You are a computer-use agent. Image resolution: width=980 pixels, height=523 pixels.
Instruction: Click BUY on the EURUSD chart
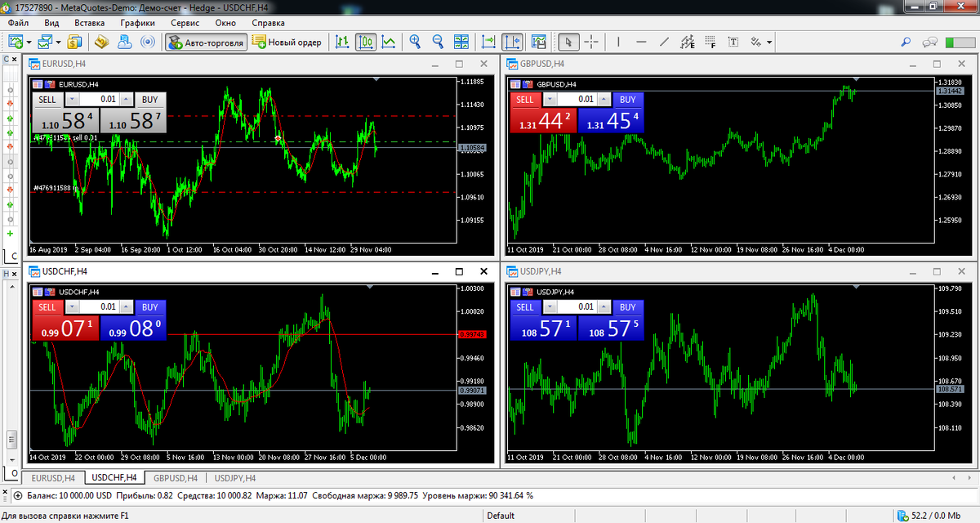point(150,99)
